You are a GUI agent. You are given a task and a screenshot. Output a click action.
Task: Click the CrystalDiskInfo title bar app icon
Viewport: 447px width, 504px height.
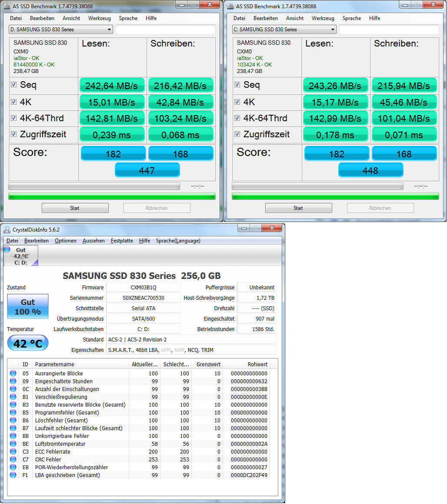(x=7, y=229)
